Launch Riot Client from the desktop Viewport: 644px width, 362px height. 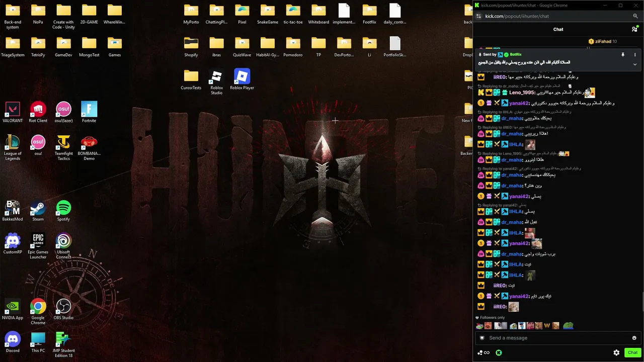38,113
